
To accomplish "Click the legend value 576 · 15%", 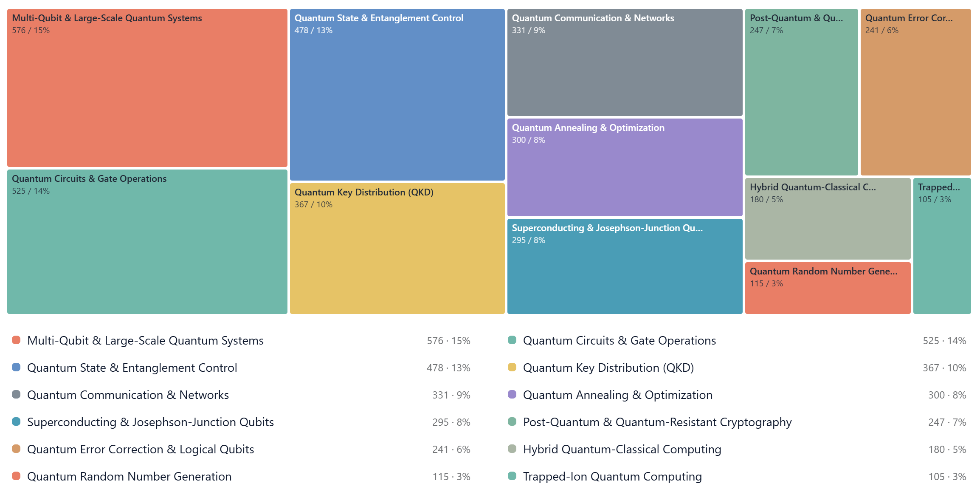I will pyautogui.click(x=448, y=341).
